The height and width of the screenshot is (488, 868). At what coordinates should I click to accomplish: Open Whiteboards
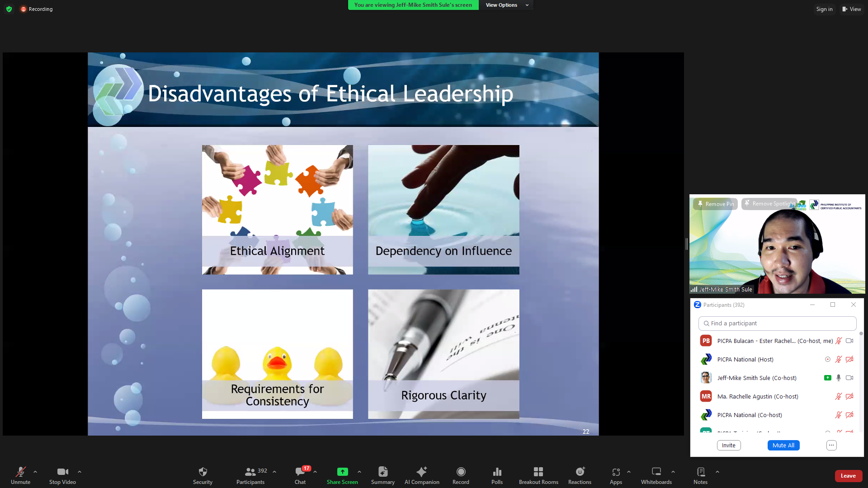tap(656, 475)
